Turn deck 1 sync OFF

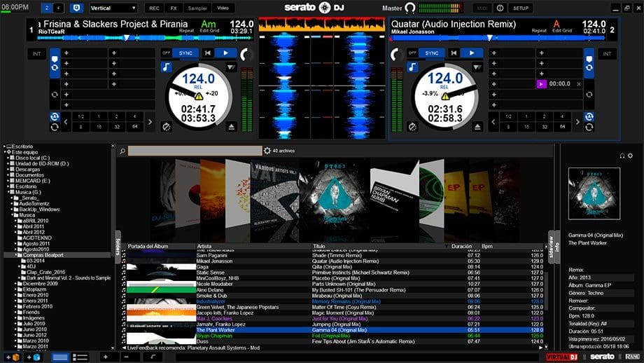[x=166, y=53]
